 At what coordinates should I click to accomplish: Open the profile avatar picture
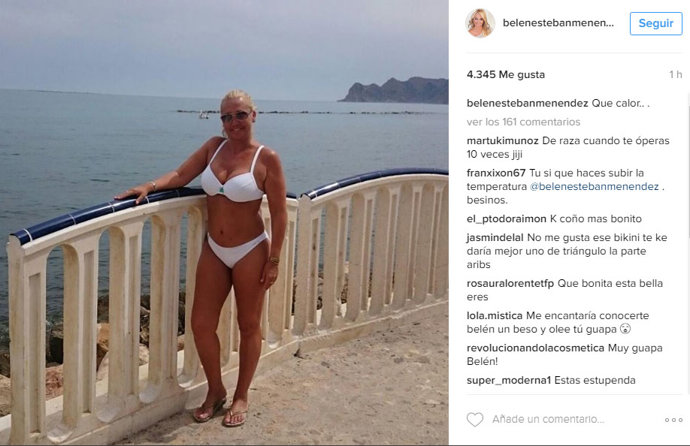coord(480,23)
